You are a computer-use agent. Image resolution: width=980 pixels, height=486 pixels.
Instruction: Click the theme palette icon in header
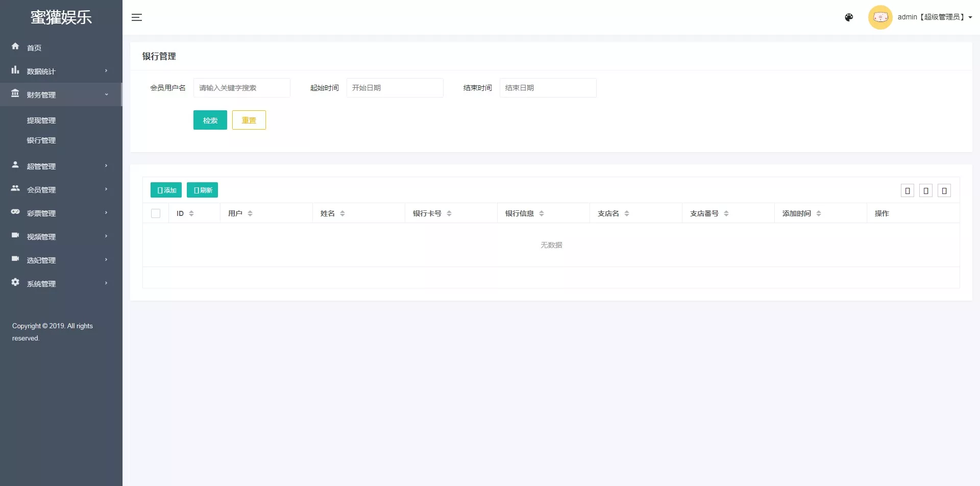coord(849,17)
